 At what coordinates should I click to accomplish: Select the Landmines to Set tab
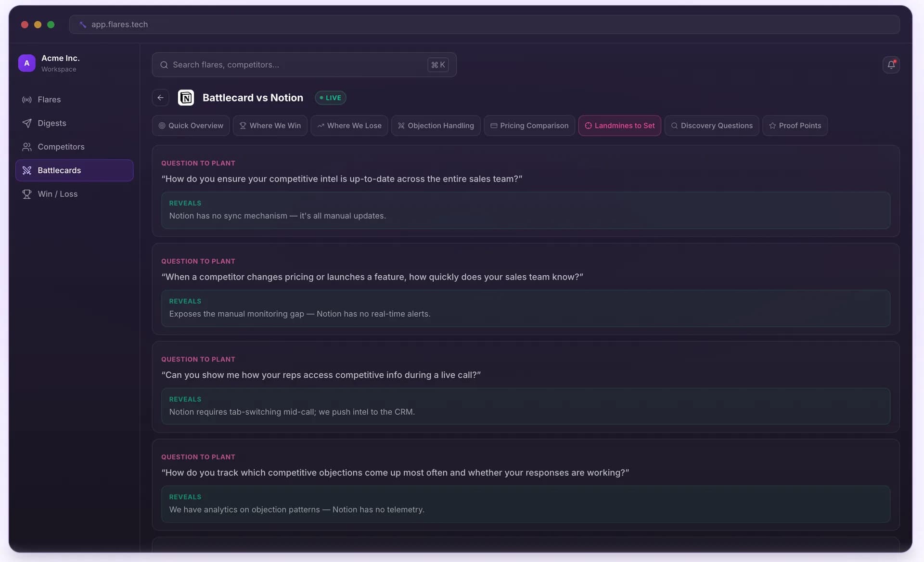[620, 126]
